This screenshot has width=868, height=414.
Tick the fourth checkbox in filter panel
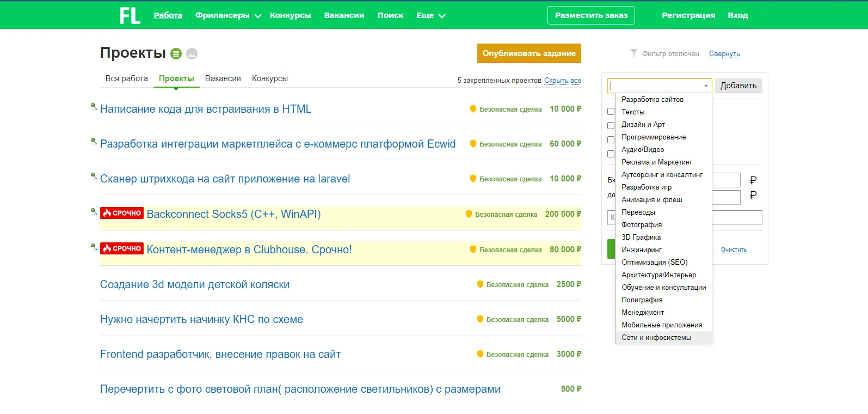(x=611, y=154)
